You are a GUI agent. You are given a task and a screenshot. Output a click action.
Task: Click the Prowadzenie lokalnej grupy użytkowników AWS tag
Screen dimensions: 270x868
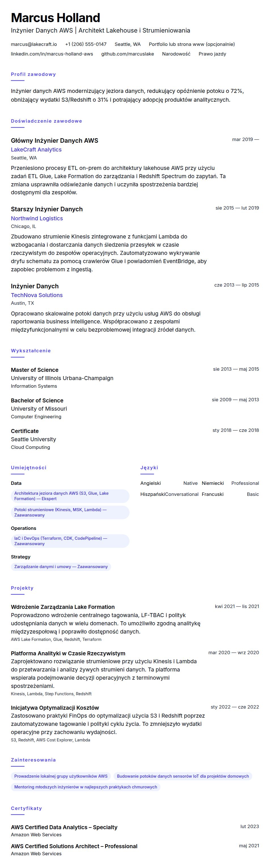[x=61, y=776]
